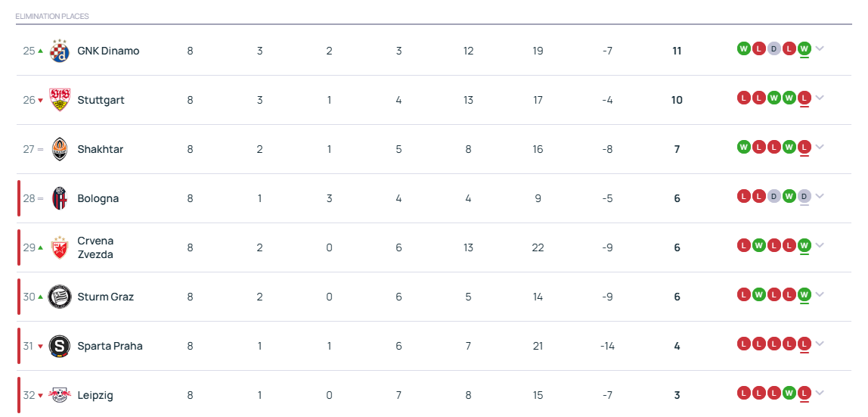Click the Sparta Praha club logo
Screen dimensions: 868x417
[x=59, y=346]
